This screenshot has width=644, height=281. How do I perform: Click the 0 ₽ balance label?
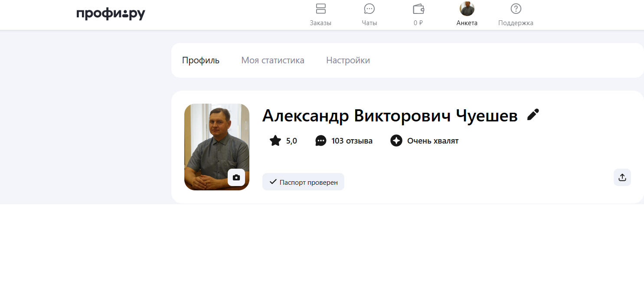click(x=418, y=23)
